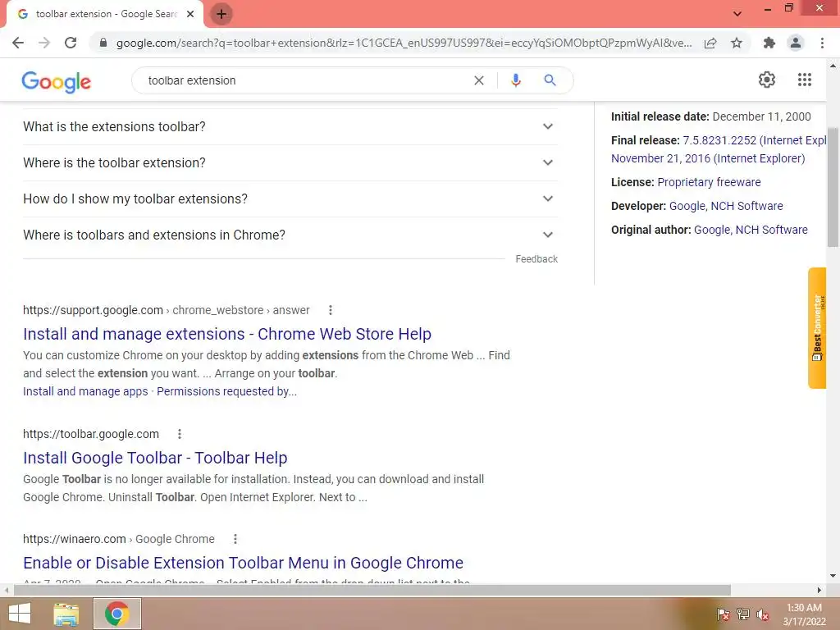Open Google quick settings gear
The image size is (840, 630).
point(767,80)
